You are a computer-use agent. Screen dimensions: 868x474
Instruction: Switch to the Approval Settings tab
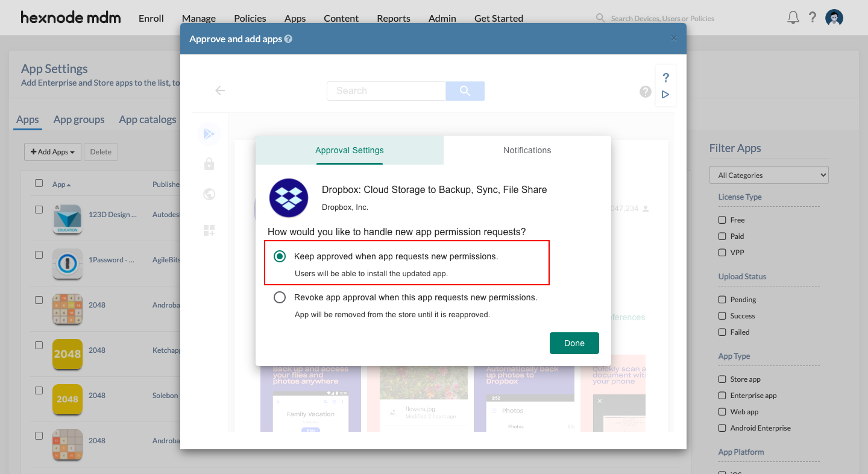click(x=350, y=150)
